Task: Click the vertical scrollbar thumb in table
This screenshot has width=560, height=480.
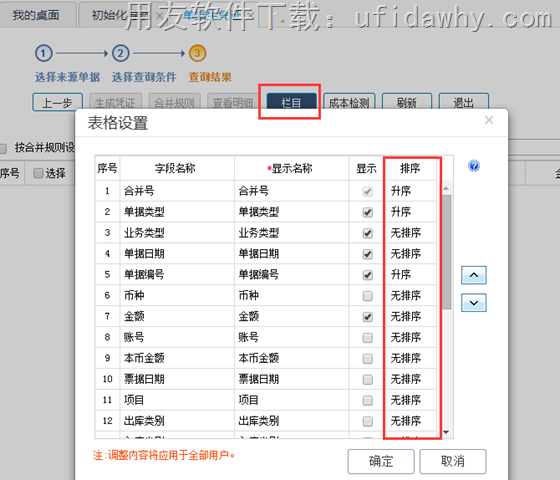Action: point(446,252)
